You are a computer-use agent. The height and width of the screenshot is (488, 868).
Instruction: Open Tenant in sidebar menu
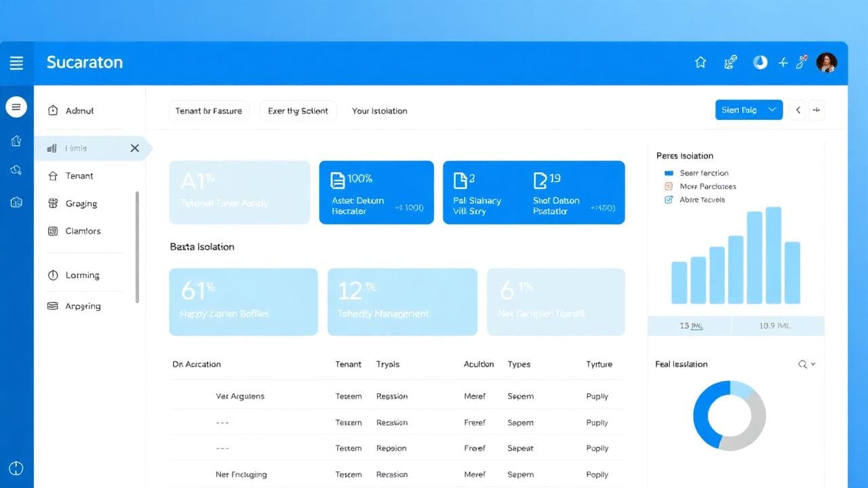[79, 176]
